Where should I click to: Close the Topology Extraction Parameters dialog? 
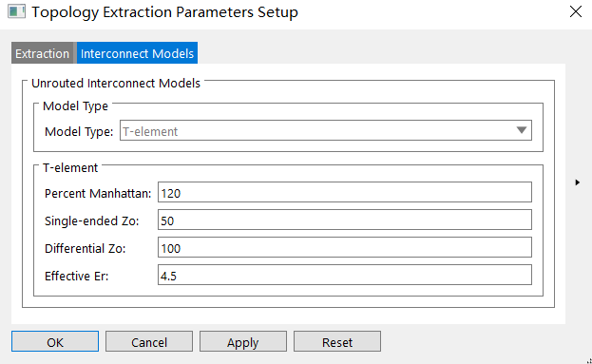576,11
